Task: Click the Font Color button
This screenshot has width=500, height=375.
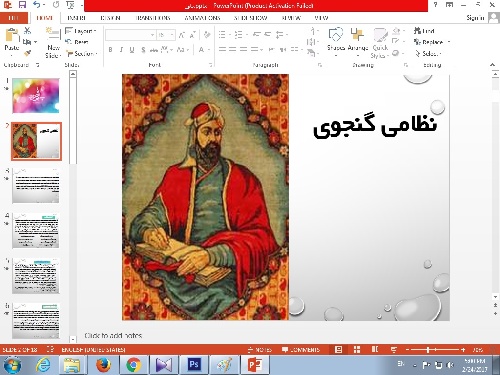Action: pyautogui.click(x=201, y=50)
